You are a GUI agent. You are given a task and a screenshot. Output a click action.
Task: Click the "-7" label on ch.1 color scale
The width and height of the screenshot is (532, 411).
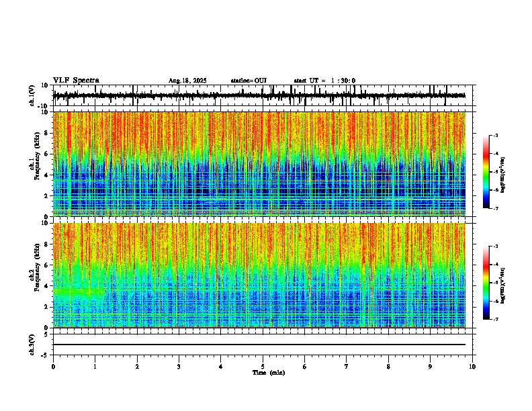pyautogui.click(x=495, y=208)
